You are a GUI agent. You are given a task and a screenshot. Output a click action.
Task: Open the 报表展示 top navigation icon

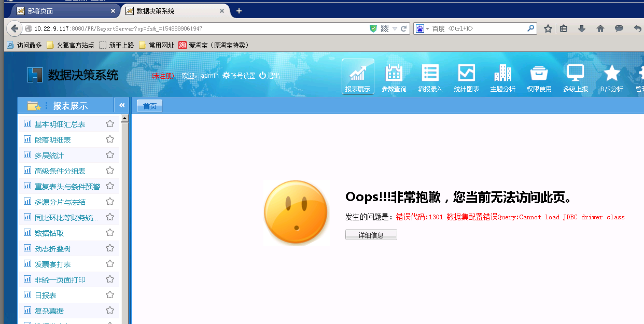(358, 76)
